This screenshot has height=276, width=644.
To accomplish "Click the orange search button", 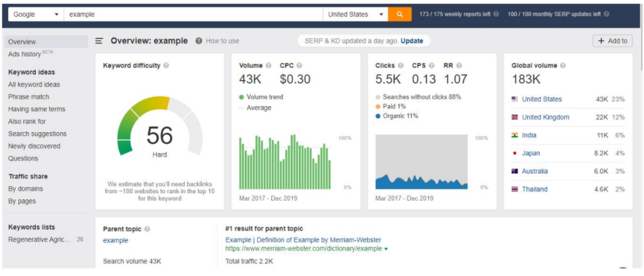I will coord(399,14).
